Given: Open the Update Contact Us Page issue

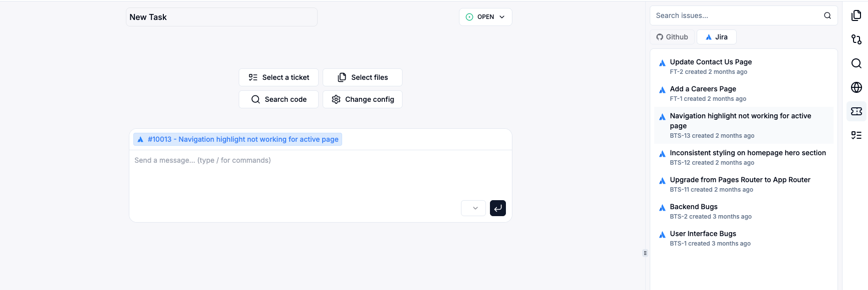Looking at the screenshot, I should click(710, 62).
